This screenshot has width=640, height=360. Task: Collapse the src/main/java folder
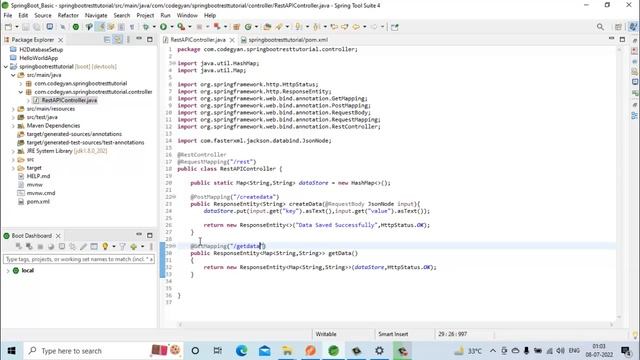click(13, 75)
